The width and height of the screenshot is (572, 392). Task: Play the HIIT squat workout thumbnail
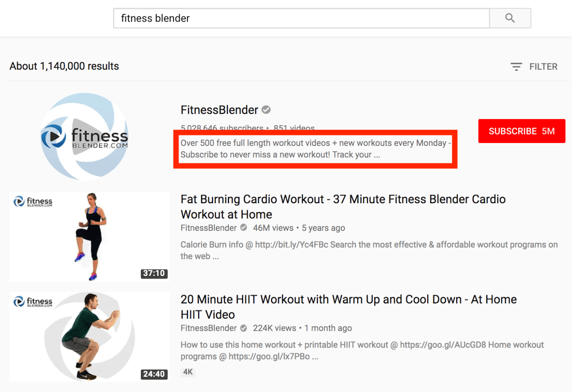pos(89,337)
